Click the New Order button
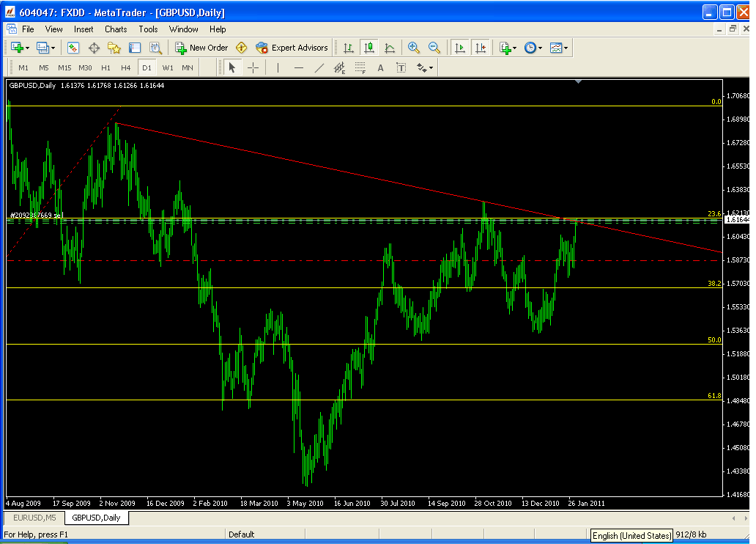756x544 pixels. pyautogui.click(x=201, y=48)
